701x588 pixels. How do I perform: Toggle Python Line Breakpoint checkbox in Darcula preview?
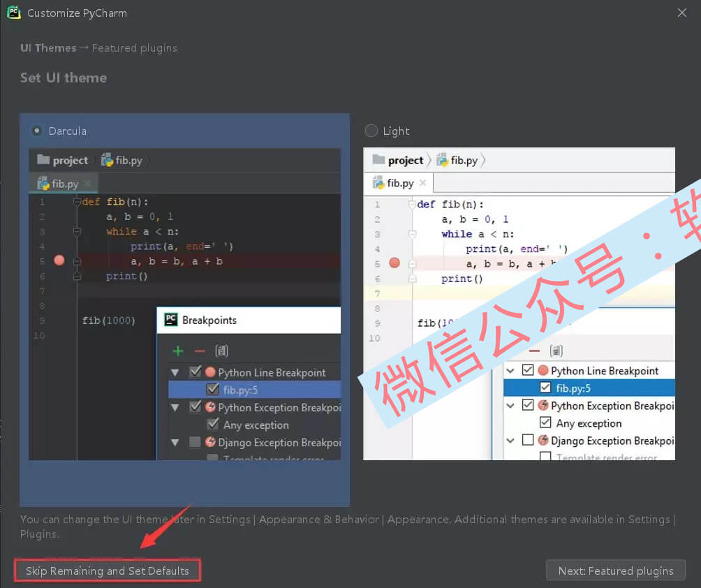(x=195, y=372)
